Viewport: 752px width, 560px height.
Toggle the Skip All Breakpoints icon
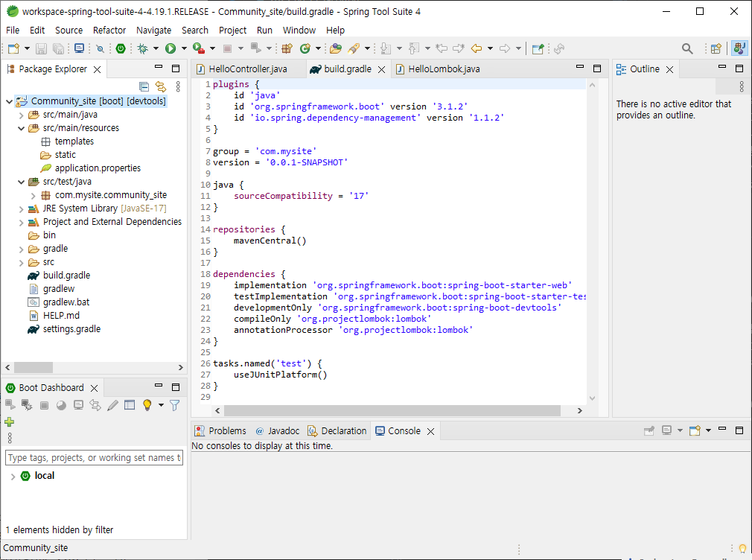click(100, 48)
